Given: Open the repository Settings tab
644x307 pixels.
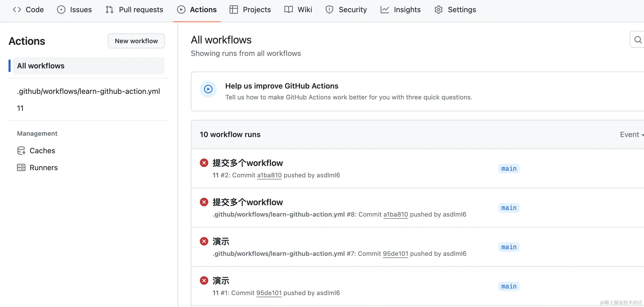Looking at the screenshot, I should click(455, 10).
